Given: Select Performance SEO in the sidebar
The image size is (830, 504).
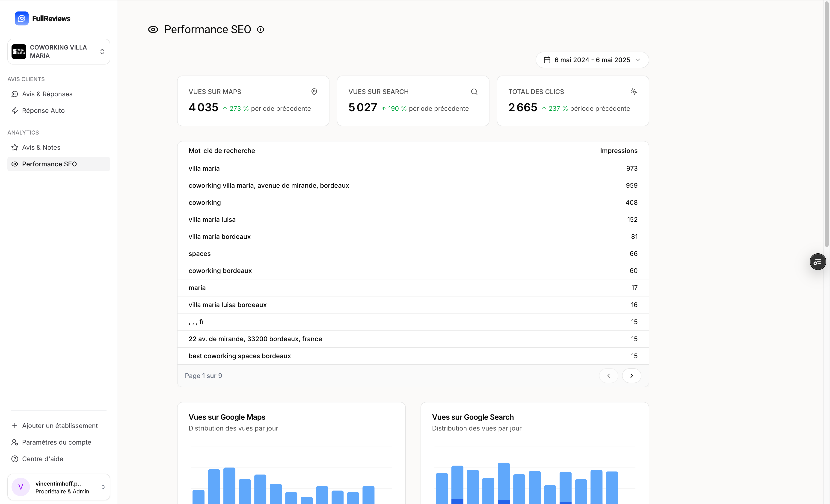Looking at the screenshot, I should (59, 164).
